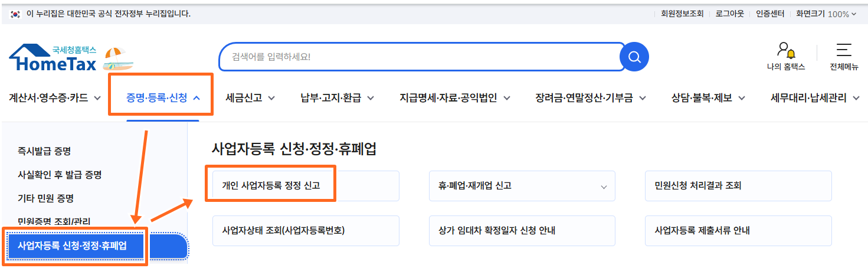Viewport: 868px width, 268px height.
Task: Open 사업자등록 제출서류 안내
Action: (x=738, y=231)
